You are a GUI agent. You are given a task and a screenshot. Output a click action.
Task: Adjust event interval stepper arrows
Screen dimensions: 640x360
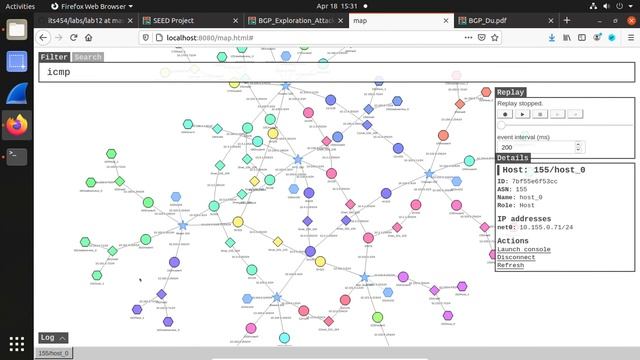coord(578,147)
